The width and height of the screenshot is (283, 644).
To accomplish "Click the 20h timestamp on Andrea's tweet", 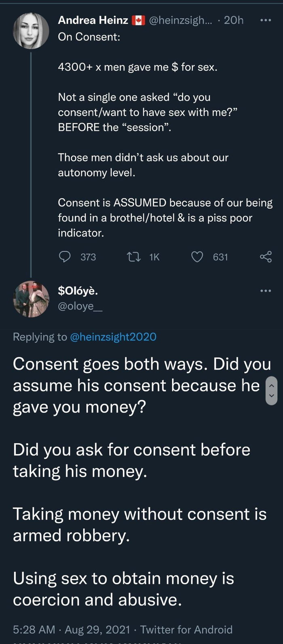I will (x=234, y=20).
